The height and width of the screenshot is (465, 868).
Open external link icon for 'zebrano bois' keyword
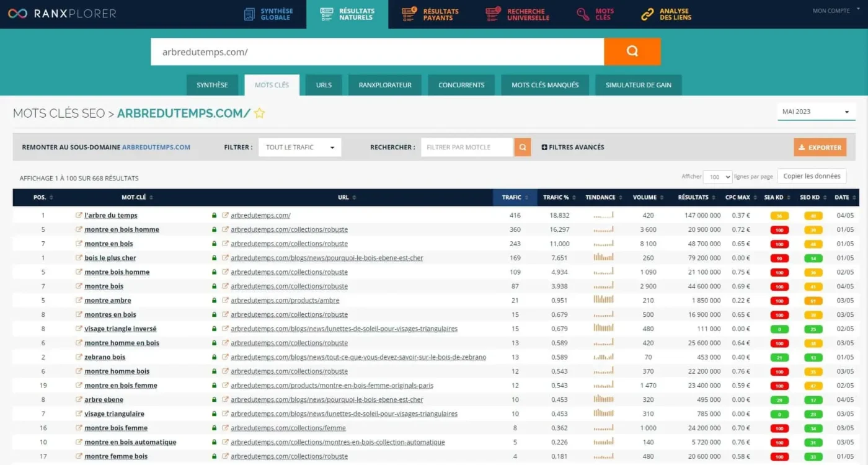(79, 357)
